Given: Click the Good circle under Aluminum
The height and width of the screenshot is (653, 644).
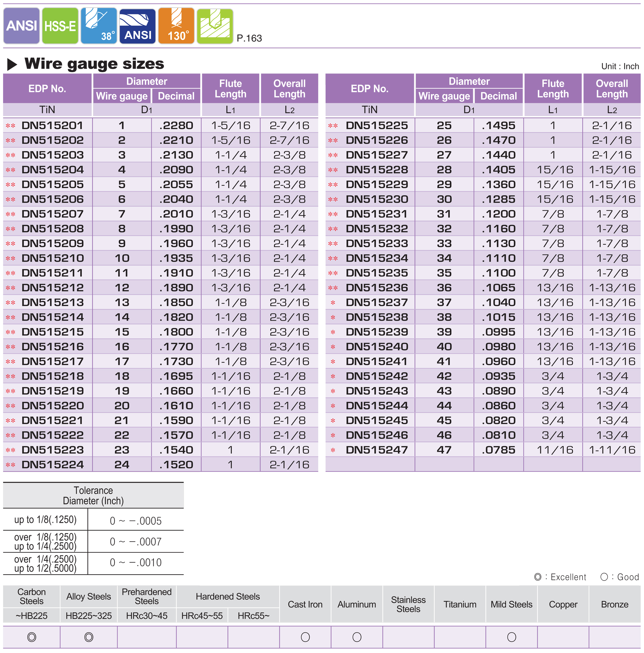Looking at the screenshot, I should [357, 637].
